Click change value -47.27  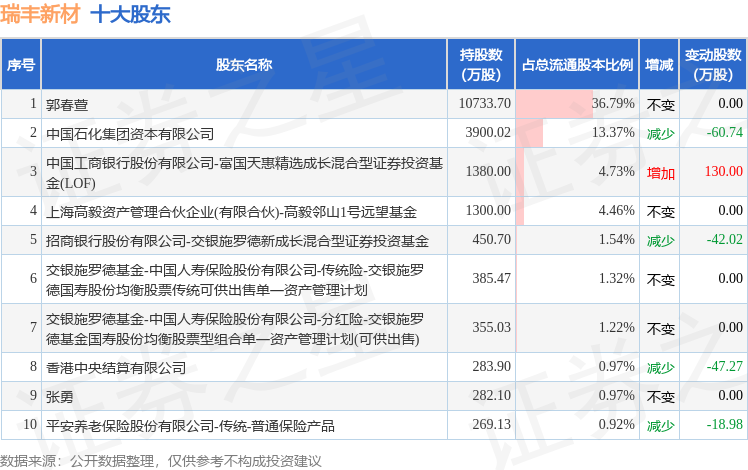click(725, 366)
